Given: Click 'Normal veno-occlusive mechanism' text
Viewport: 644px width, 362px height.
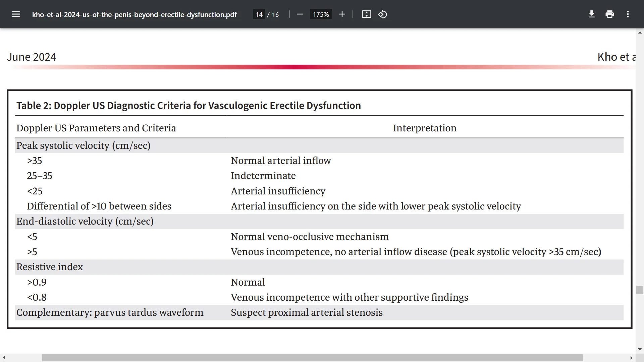Looking at the screenshot, I should 310,237.
